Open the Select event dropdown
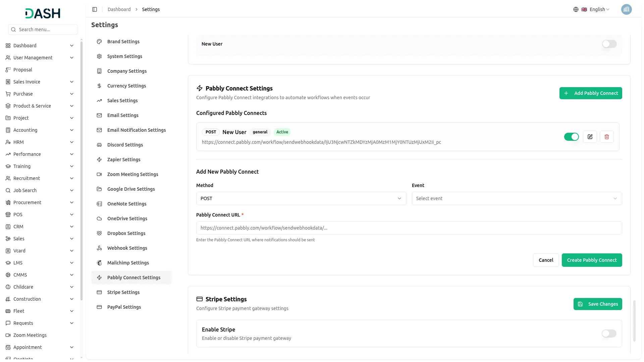644x362 pixels. coord(517,198)
